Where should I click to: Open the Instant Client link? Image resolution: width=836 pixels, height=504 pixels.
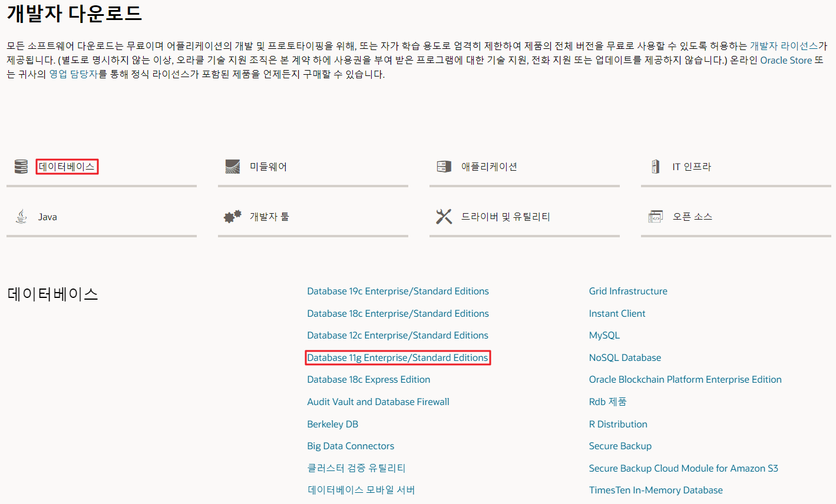coord(617,314)
